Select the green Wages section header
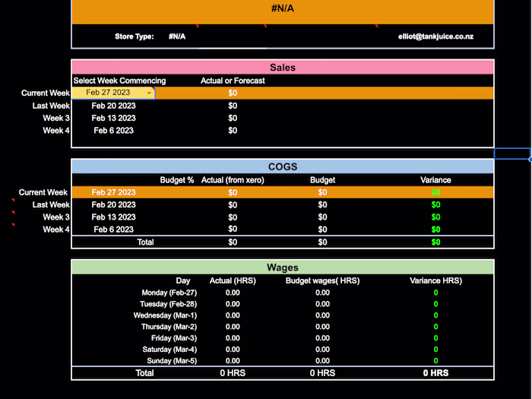 pyautogui.click(x=283, y=268)
